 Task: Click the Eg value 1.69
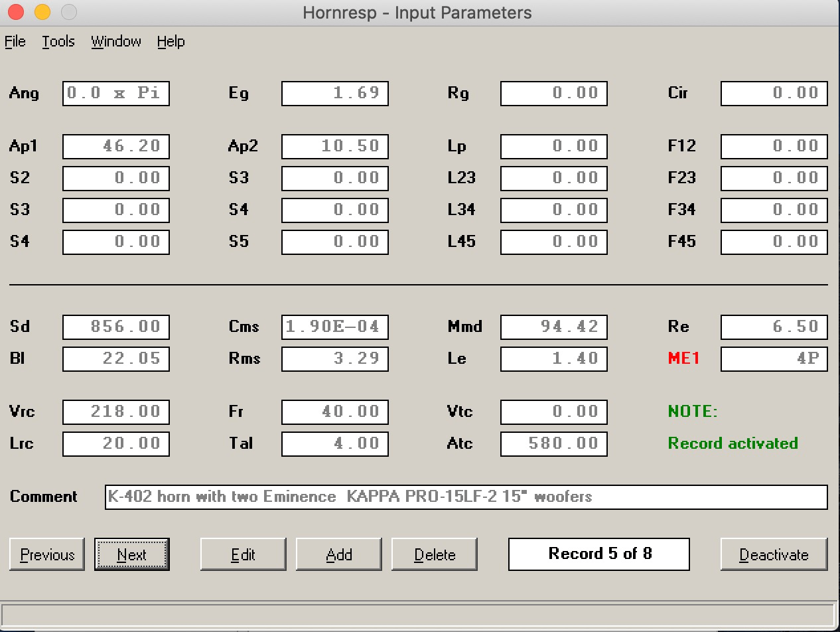click(335, 94)
